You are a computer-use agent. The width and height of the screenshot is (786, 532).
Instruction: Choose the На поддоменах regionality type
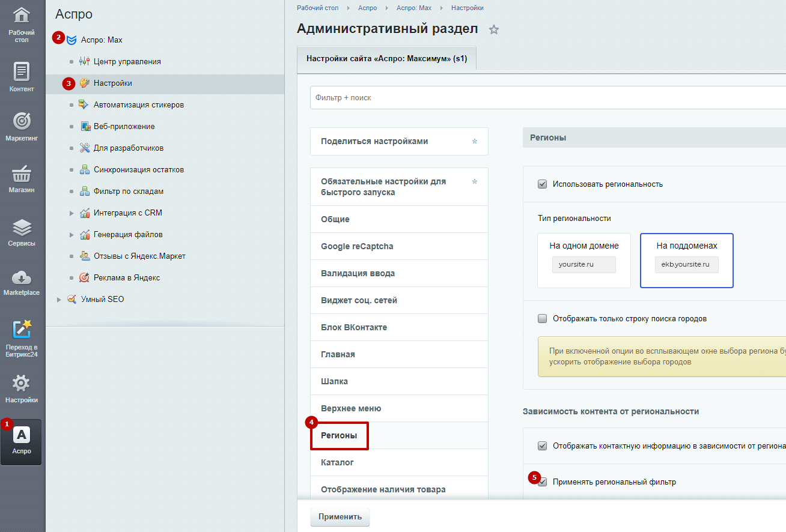pos(687,261)
